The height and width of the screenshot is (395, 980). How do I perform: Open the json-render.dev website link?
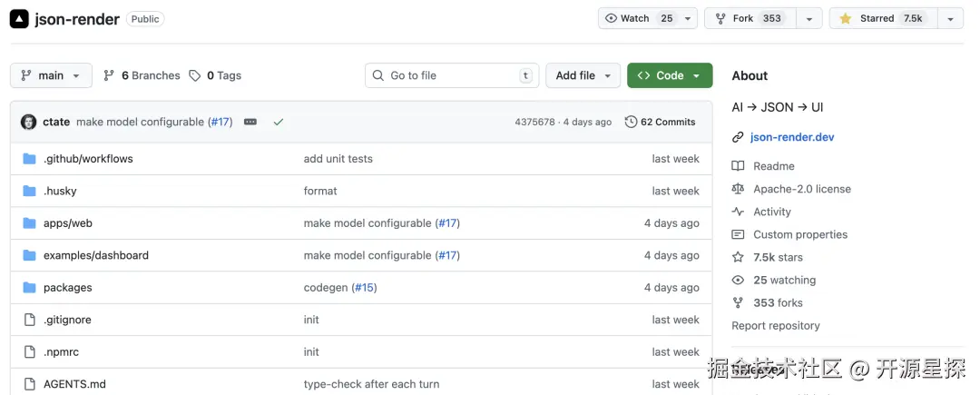coord(791,137)
